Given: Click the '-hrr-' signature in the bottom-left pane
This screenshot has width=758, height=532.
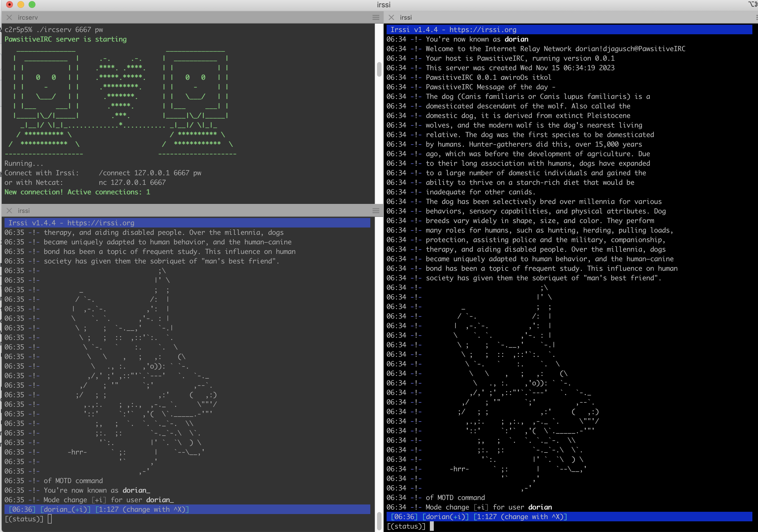Looking at the screenshot, I should tap(77, 452).
